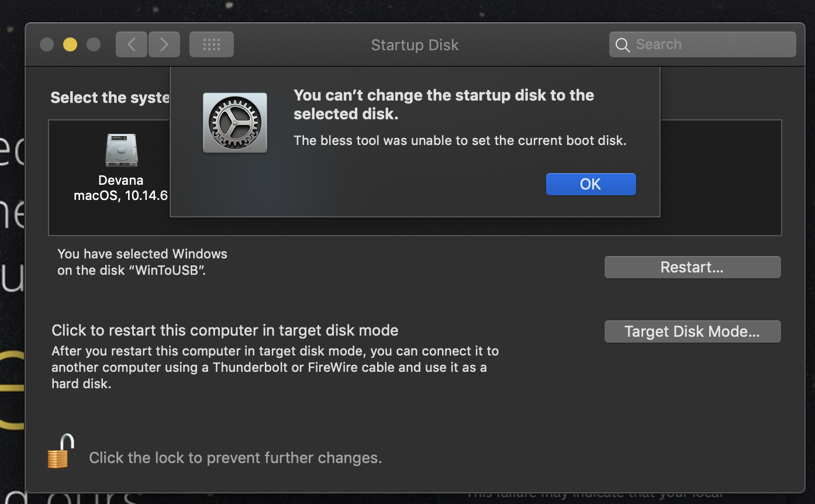Click the magnifying glass search icon
Image resolution: width=815 pixels, height=504 pixels.
(x=623, y=45)
